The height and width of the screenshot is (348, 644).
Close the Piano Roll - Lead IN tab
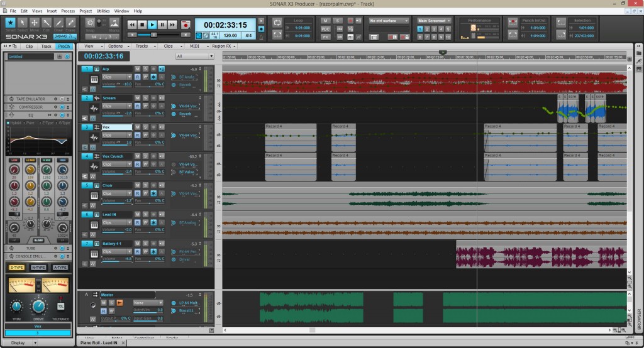(123, 343)
